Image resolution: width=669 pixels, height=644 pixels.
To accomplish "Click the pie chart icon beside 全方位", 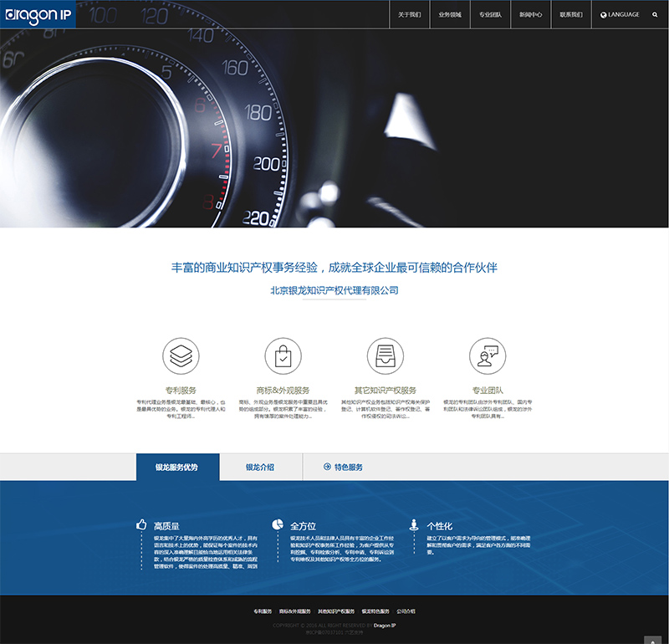I will [x=278, y=525].
